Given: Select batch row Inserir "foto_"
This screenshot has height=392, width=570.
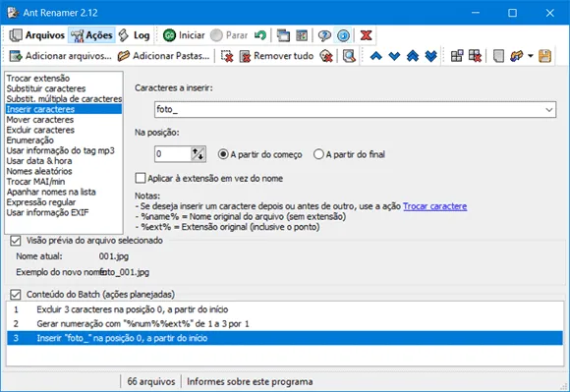Looking at the screenshot, I should point(285,338).
